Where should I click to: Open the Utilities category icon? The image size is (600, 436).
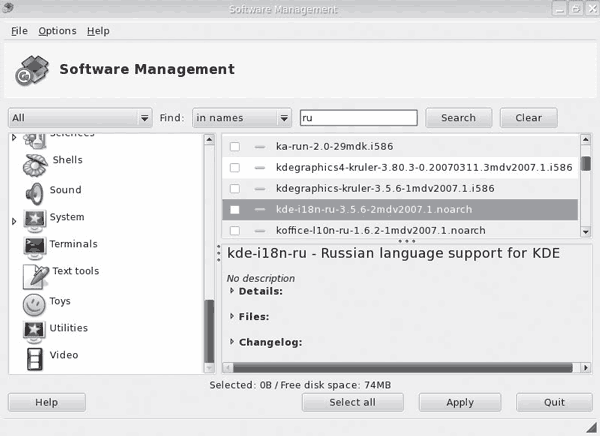pyautogui.click(x=34, y=329)
